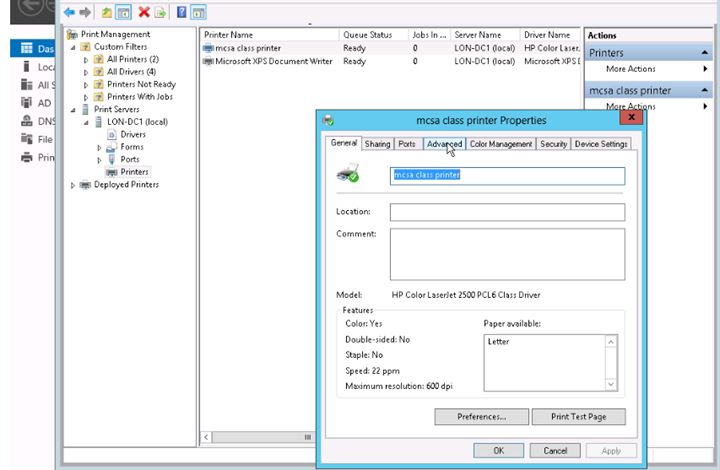720x470 pixels.
Task: Collapse the Print Servers tree node
Action: pos(73,109)
